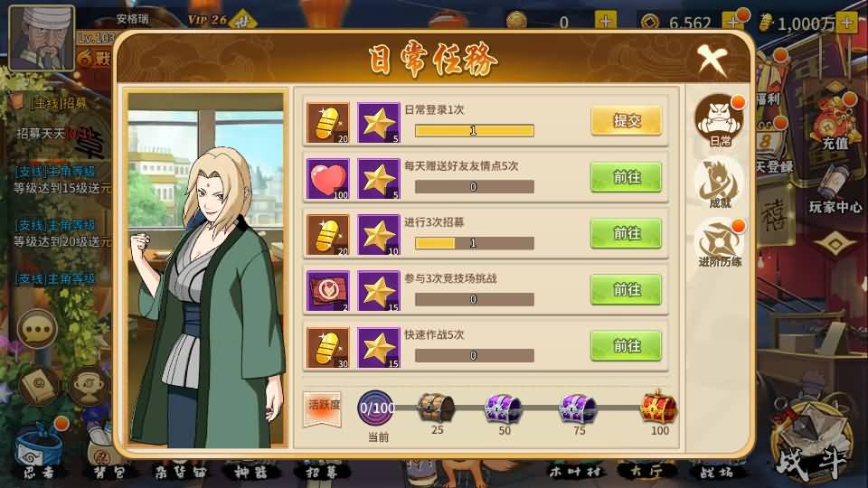Claim the 100 activity red chest

click(659, 407)
